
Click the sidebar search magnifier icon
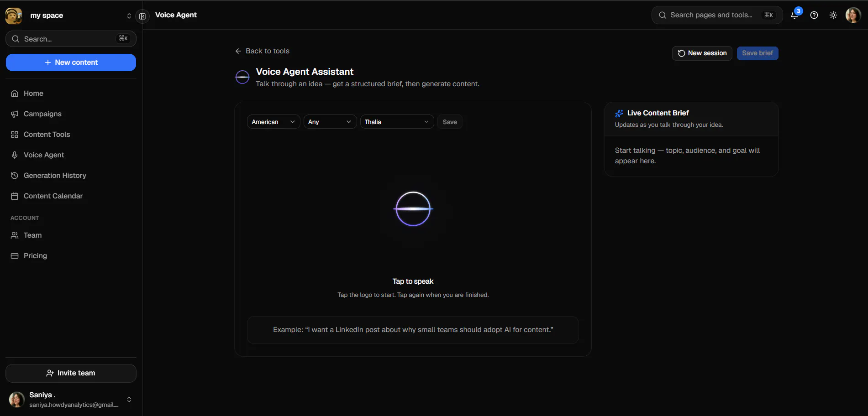click(16, 39)
